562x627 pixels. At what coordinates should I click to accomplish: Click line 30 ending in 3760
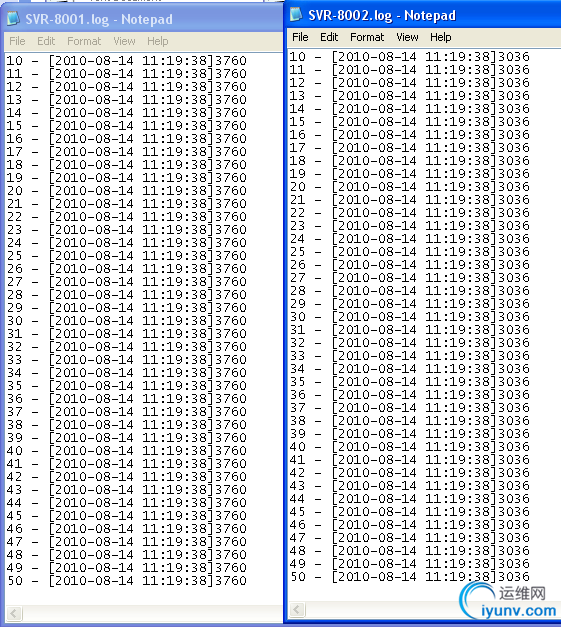tap(126, 321)
